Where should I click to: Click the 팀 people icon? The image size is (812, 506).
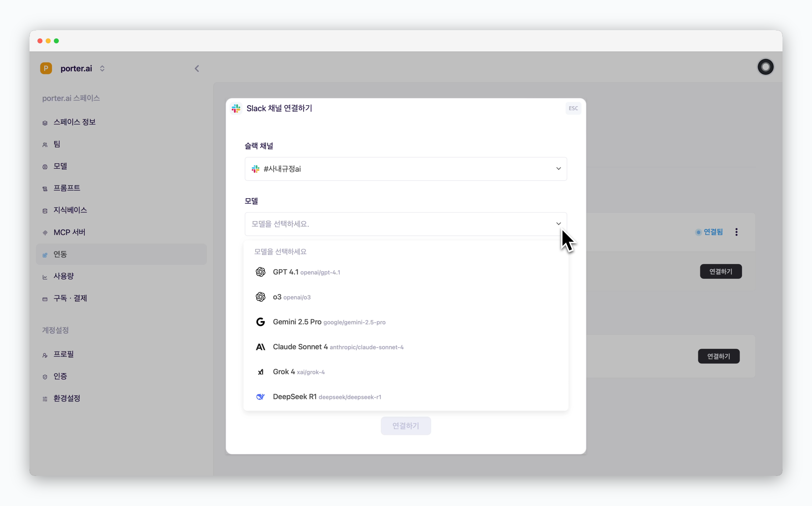tap(45, 145)
